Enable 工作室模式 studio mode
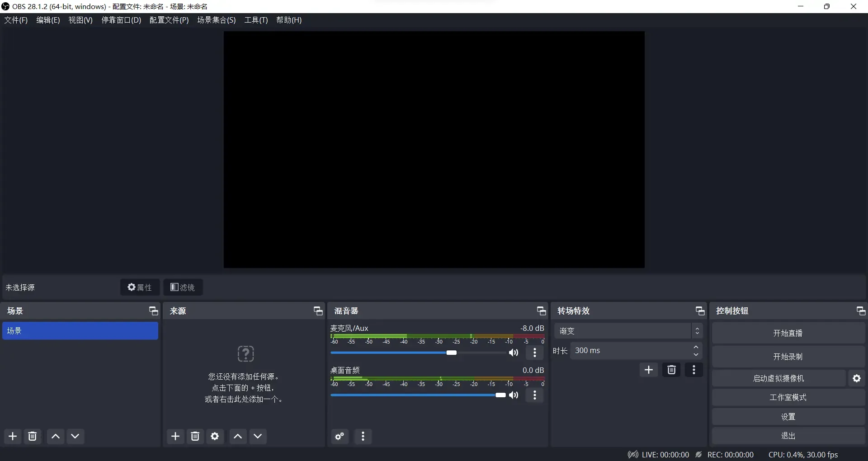Image resolution: width=868 pixels, height=461 pixels. coord(788,397)
